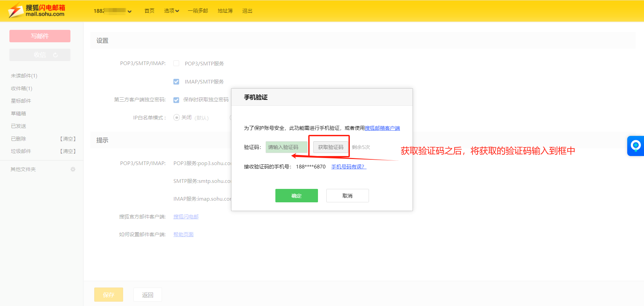This screenshot has height=306, width=644.
Task: Open the 星标邮件 folder
Action: (21, 101)
